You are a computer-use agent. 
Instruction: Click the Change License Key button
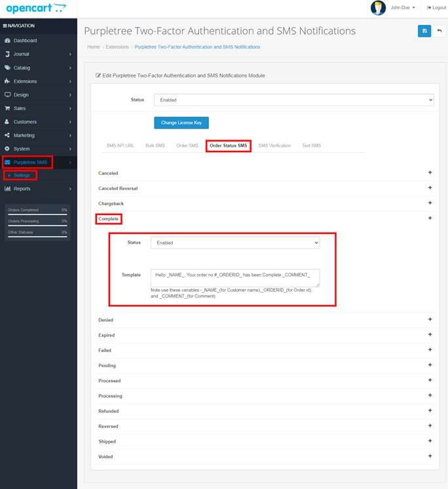[181, 123]
